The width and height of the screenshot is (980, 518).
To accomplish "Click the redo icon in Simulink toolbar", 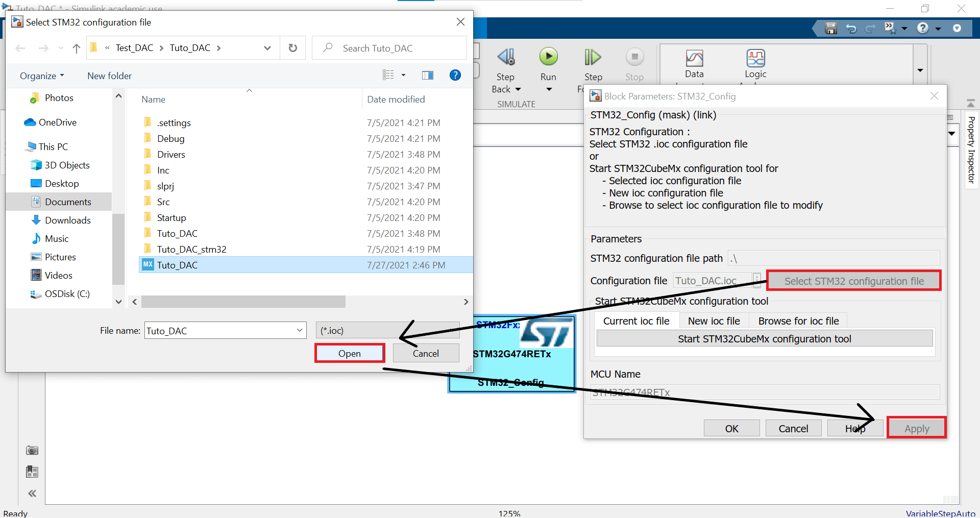I will [870, 29].
